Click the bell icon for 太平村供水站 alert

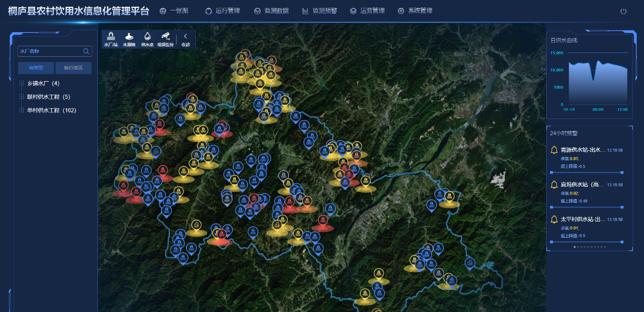pyautogui.click(x=554, y=219)
